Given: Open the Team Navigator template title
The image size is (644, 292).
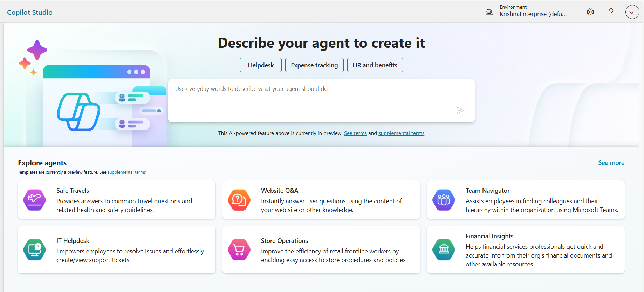Looking at the screenshot, I should click(487, 191).
